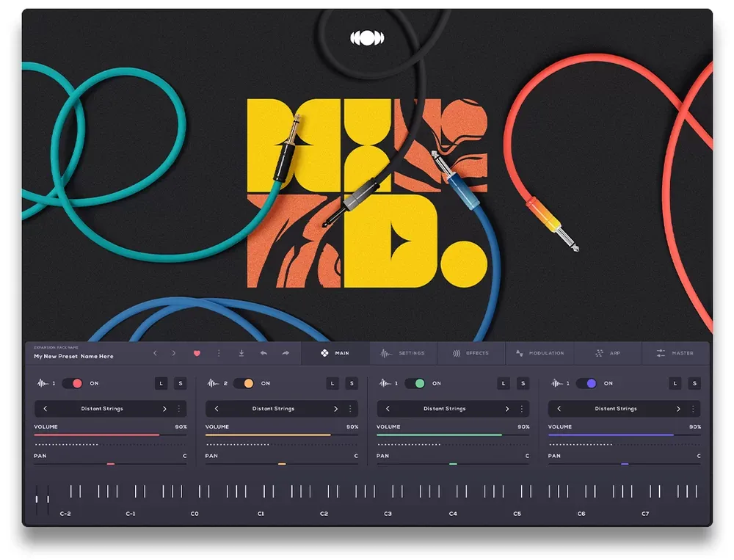This screenshot has height=560, width=734.
Task: Click the 90% volume value on the purple layer
Action: 695,426
